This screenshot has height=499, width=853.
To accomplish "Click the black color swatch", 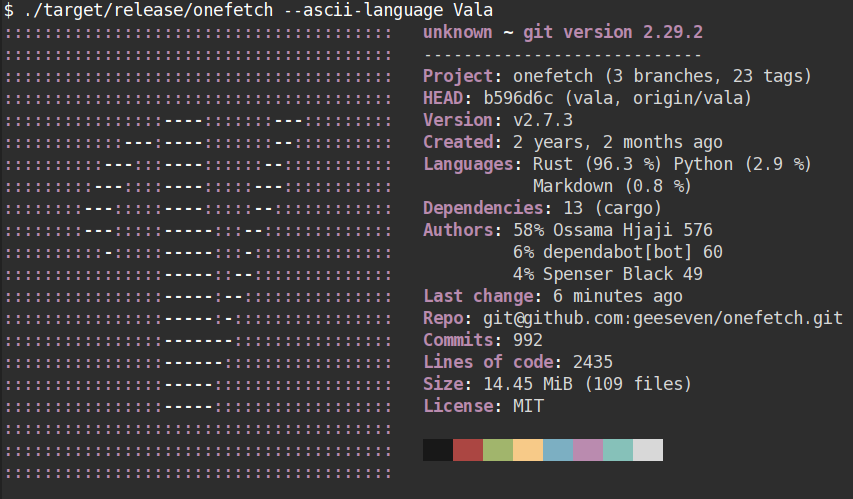I will tap(438, 450).
